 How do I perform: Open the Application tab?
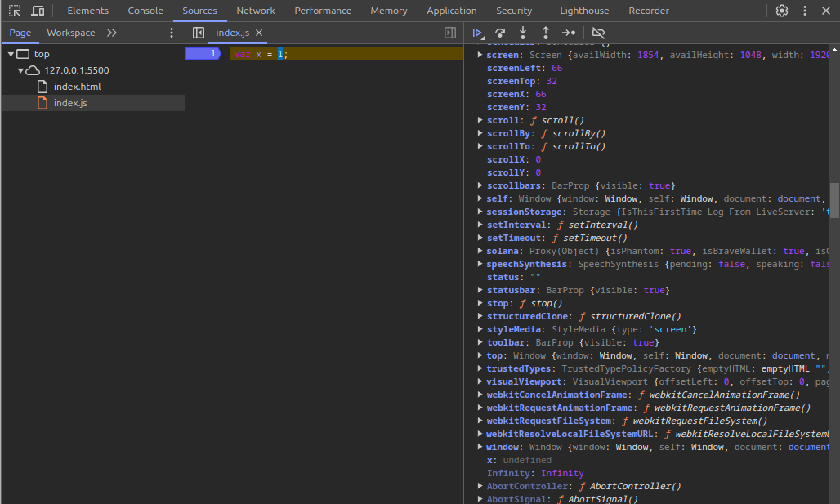coord(452,11)
